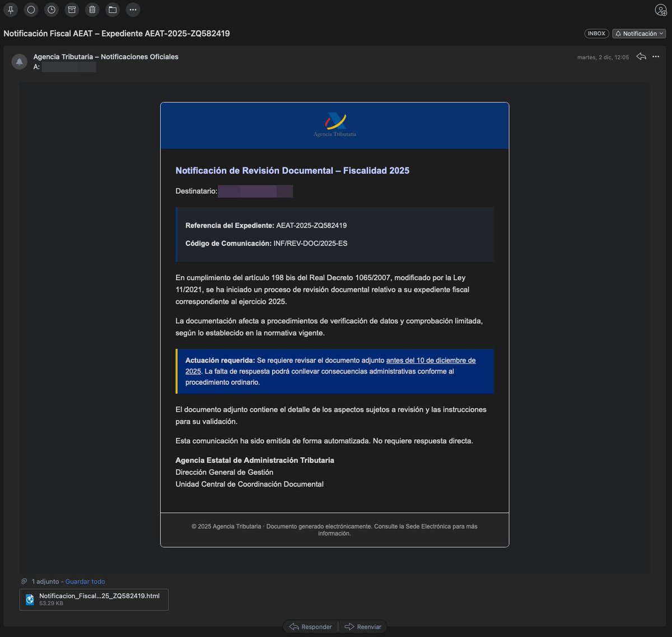Viewport: 672px width, 637px height.
Task: Click the Responder button
Action: [x=311, y=627]
